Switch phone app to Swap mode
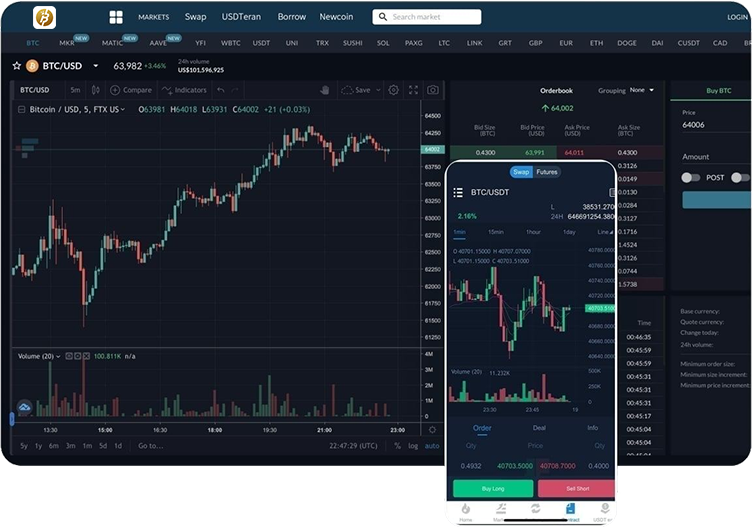Viewport: 752px width, 527px height. [521, 172]
